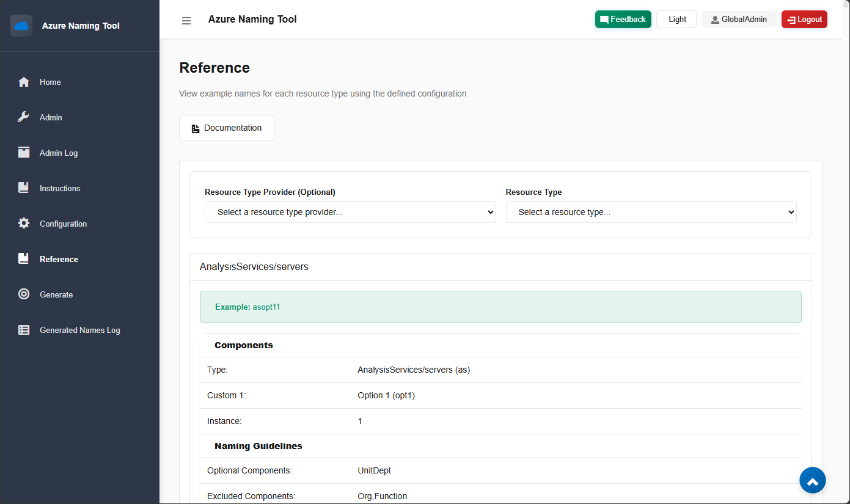Select the Reference sidebar icon
This screenshot has width=850, height=504.
click(23, 259)
